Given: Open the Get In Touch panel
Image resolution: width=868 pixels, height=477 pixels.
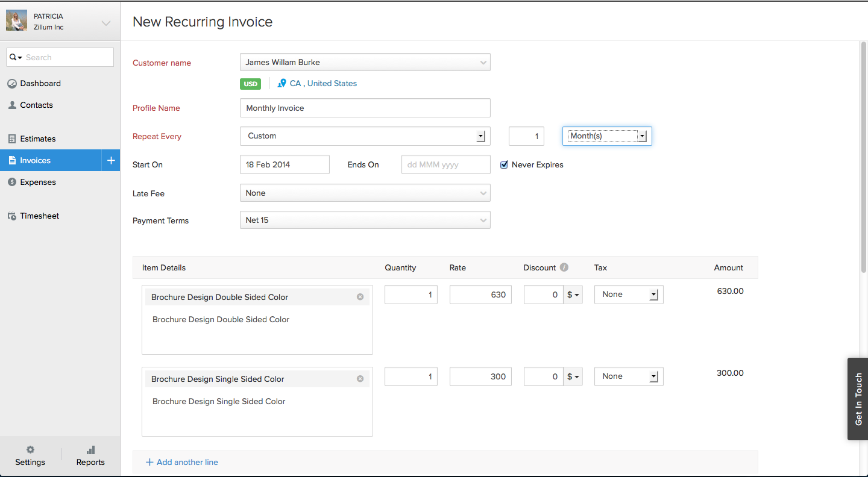Looking at the screenshot, I should 858,399.
